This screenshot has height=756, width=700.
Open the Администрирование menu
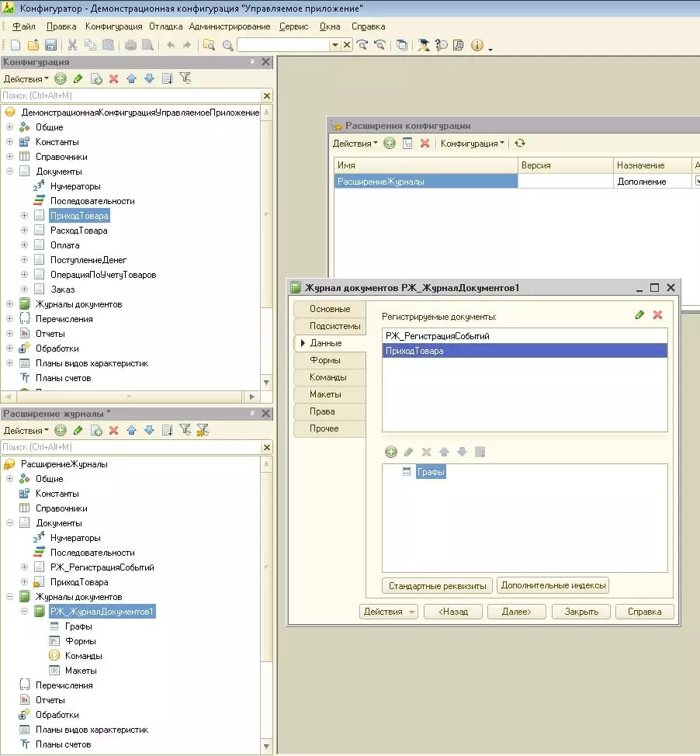pyautogui.click(x=230, y=26)
